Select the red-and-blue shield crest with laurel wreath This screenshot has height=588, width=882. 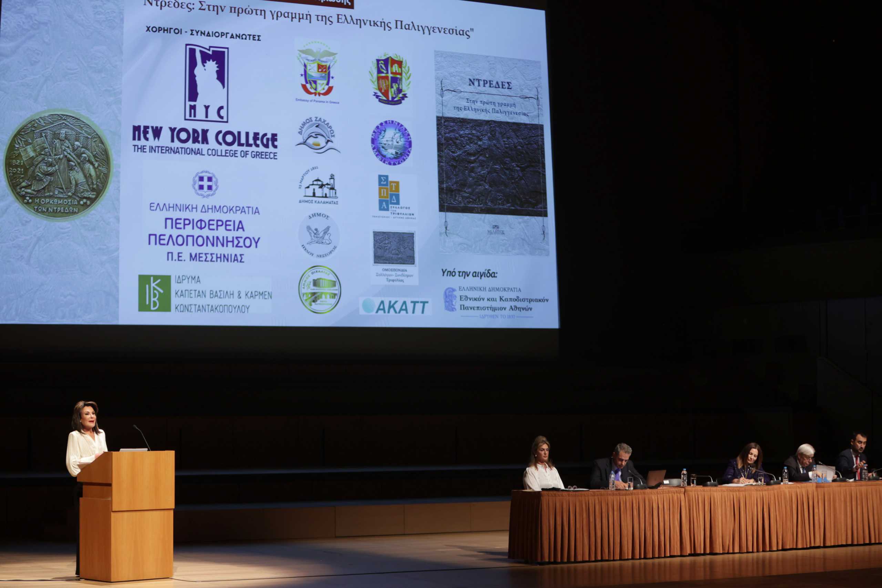[x=390, y=79]
